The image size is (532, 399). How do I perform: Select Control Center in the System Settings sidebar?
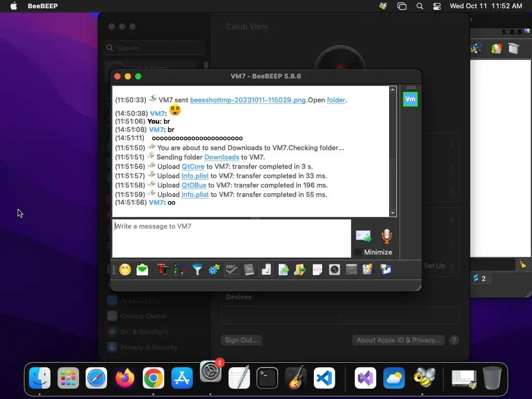pyautogui.click(x=143, y=316)
